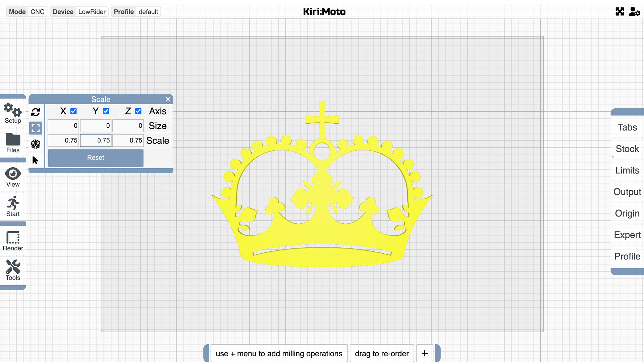Image resolution: width=644 pixels, height=362 pixels.
Task: Select the rotate tool icon
Action: click(36, 112)
